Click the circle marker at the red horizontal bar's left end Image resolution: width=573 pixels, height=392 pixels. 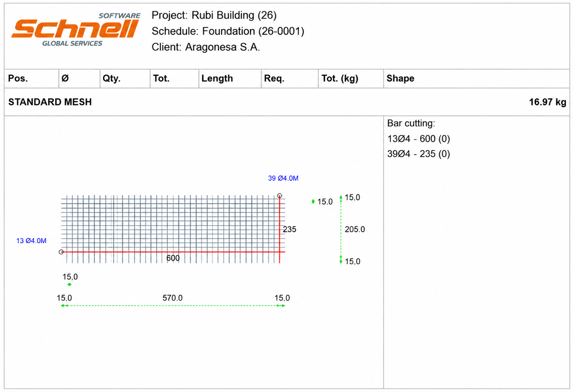point(61,252)
